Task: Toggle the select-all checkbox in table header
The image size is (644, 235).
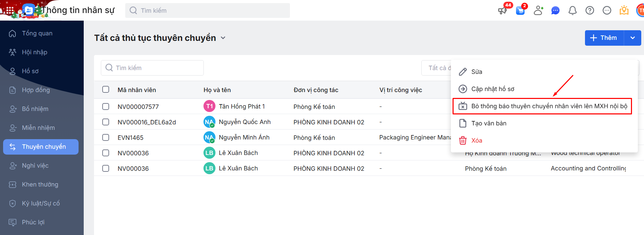Action: [x=106, y=89]
